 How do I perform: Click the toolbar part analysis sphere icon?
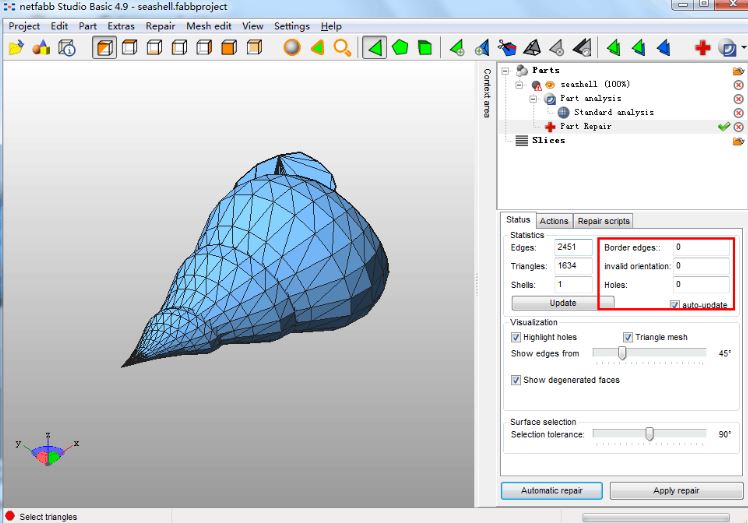click(x=727, y=48)
